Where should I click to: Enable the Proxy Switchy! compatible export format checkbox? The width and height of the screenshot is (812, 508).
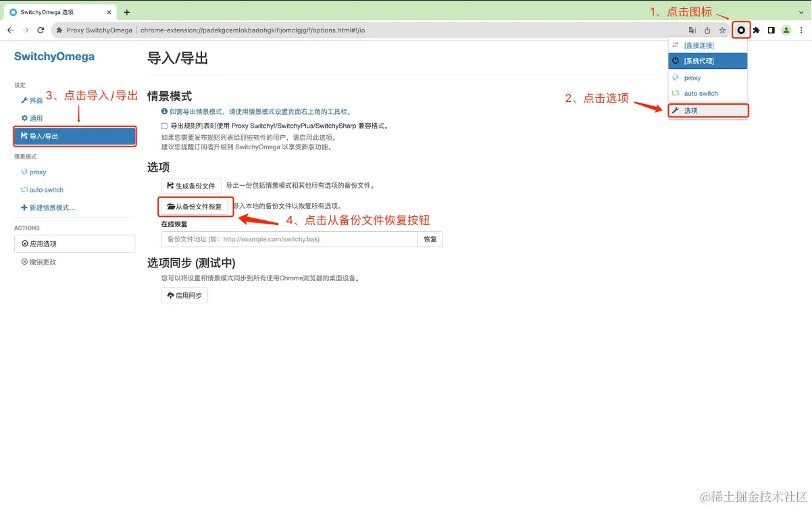pos(164,126)
